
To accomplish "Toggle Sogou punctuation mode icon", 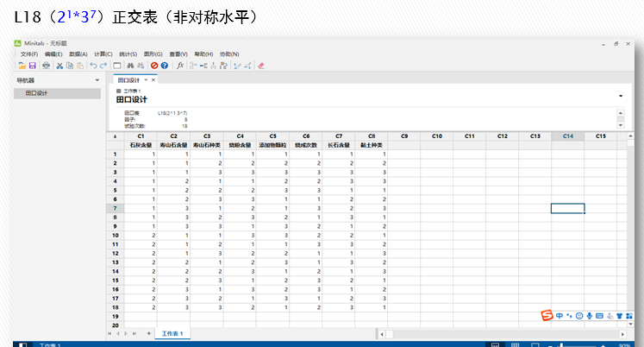I will [x=569, y=316].
